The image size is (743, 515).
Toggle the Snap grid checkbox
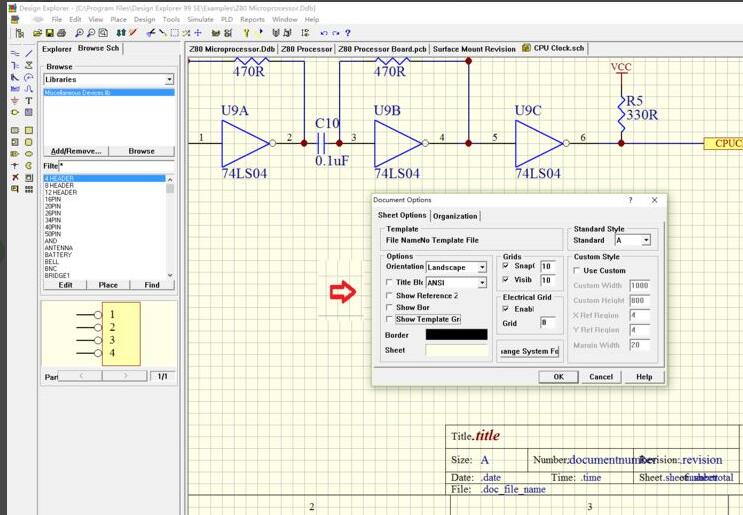[506, 266]
